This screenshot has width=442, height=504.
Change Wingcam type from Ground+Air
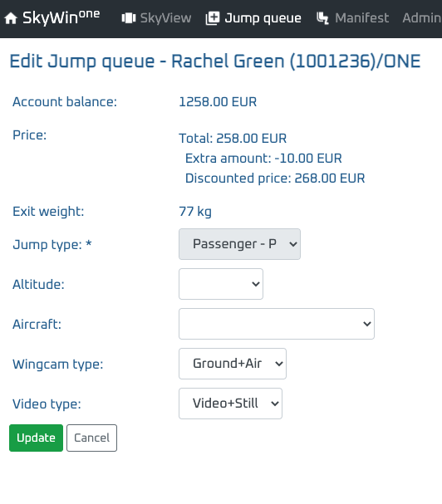point(233,364)
